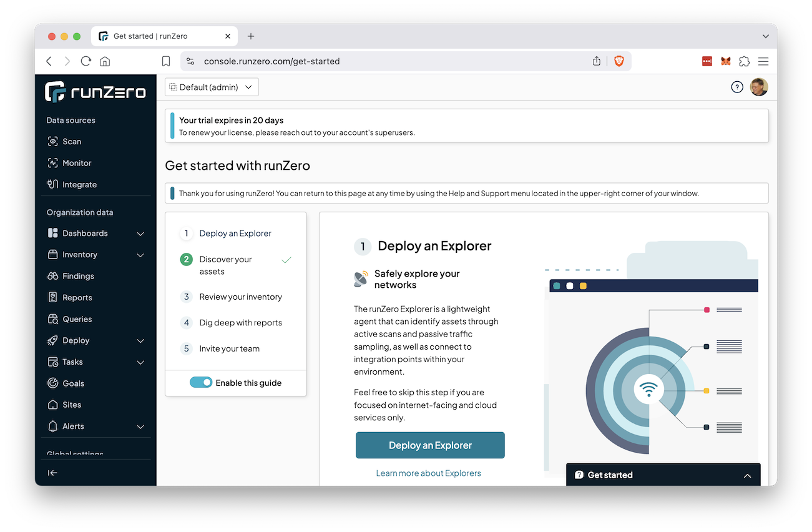The width and height of the screenshot is (812, 532).
Task: Click the Dashboards grid icon
Action: tap(53, 233)
